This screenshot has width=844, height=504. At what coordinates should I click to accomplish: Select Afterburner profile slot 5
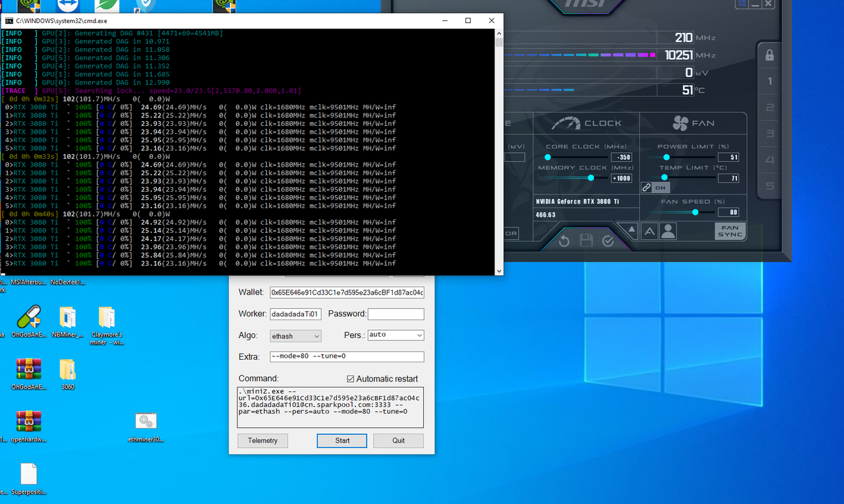[769, 186]
